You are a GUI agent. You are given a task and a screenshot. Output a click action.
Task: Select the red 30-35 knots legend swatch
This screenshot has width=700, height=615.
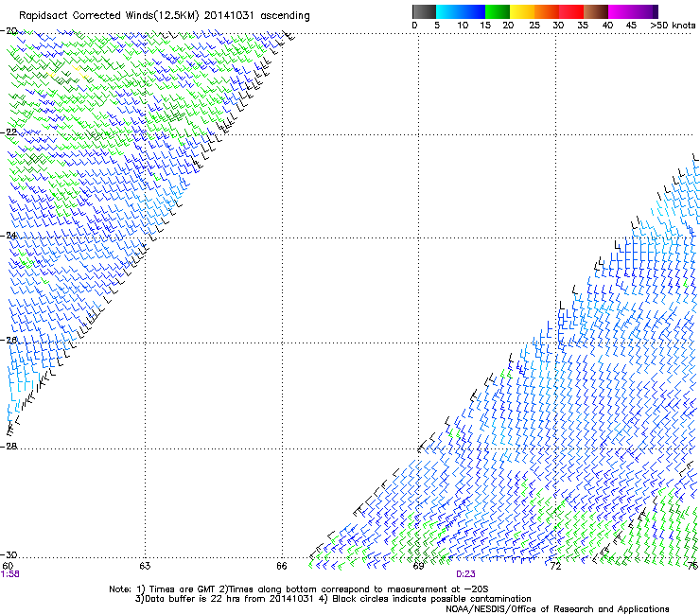(571, 11)
